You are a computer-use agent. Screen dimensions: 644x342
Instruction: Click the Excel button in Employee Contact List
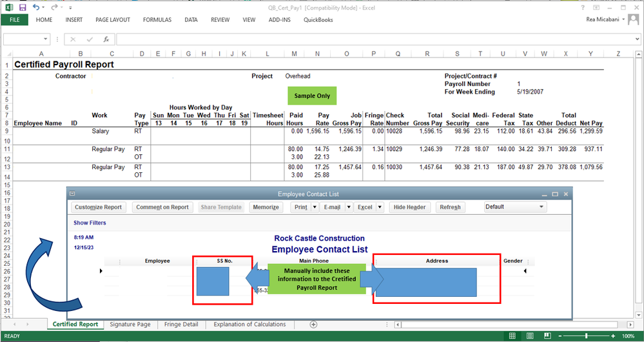365,207
